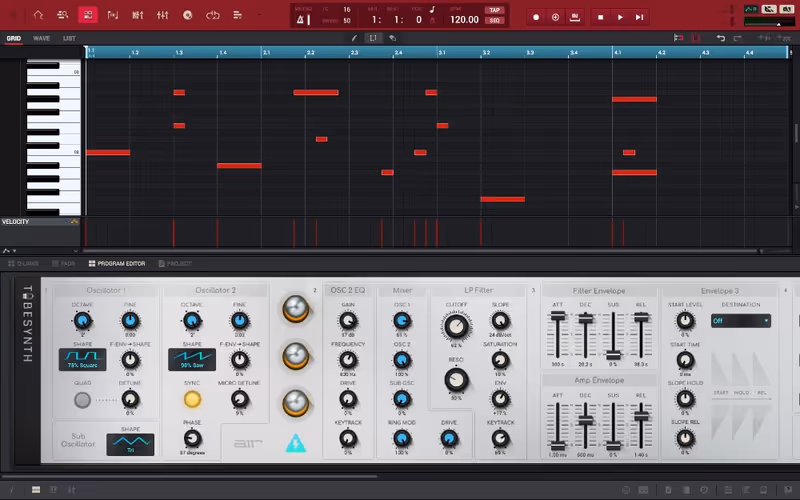Click the play start button
This screenshot has width=800, height=500.
(639, 17)
